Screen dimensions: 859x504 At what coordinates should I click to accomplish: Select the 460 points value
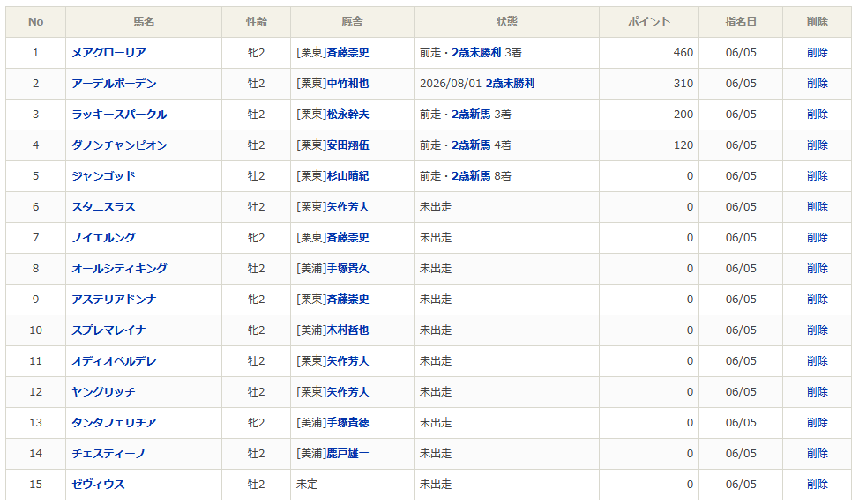point(683,53)
